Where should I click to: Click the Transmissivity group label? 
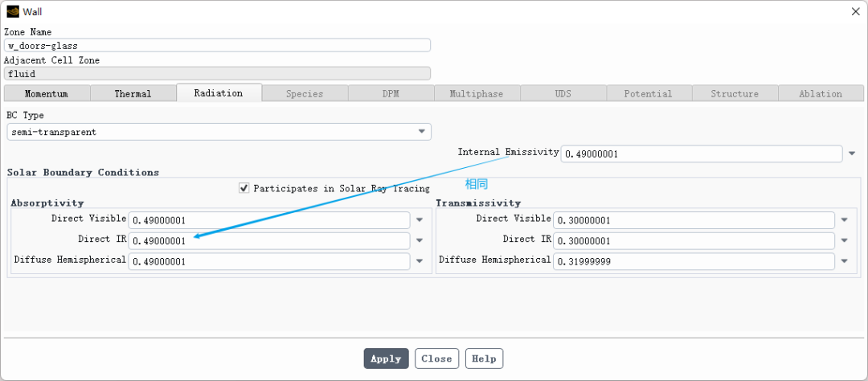point(478,203)
